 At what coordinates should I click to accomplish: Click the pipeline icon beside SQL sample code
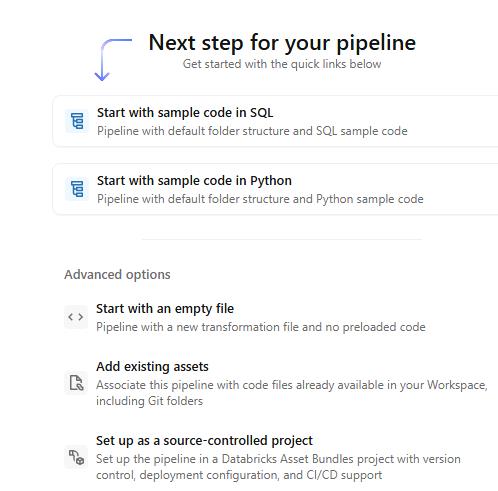click(x=77, y=121)
